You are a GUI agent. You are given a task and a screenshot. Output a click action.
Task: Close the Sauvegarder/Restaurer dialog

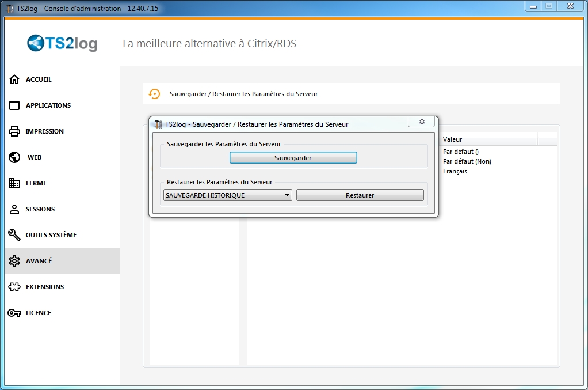pyautogui.click(x=422, y=122)
